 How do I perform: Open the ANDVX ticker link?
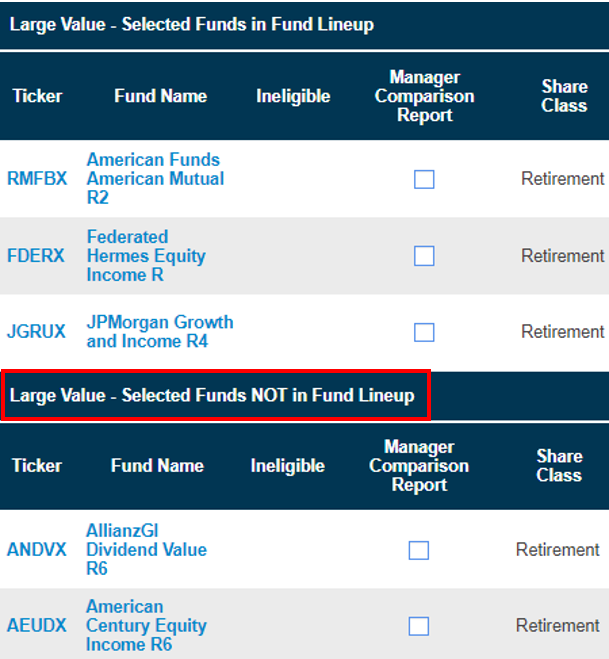(37, 550)
